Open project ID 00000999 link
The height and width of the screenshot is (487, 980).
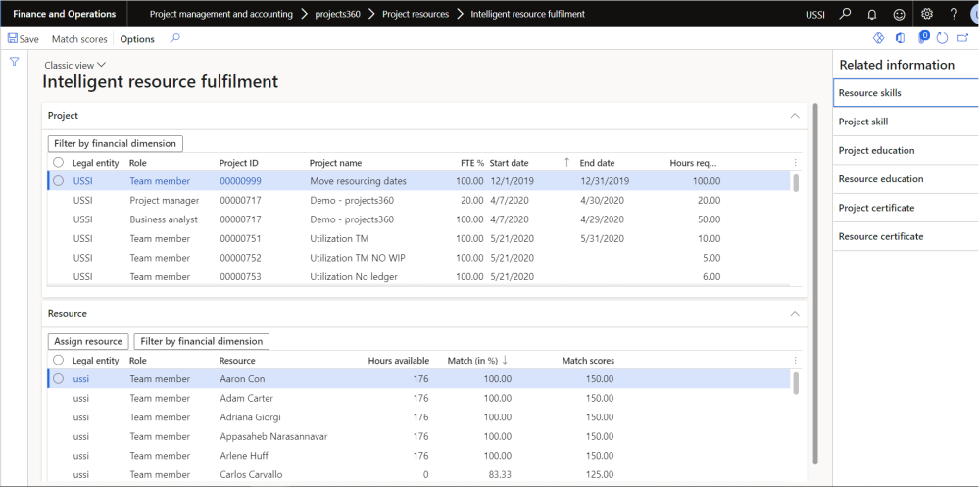pos(240,181)
